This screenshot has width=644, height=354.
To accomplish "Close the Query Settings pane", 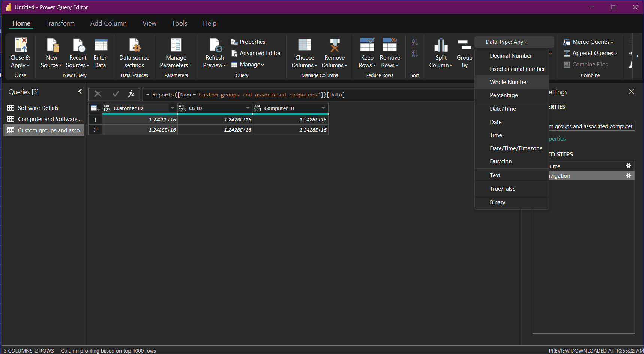I will tap(632, 91).
